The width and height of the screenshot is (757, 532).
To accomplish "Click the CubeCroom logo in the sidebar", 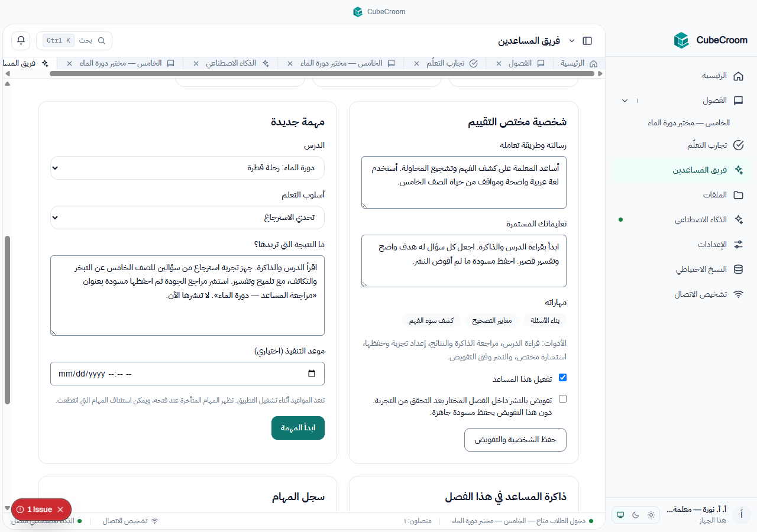I will tap(710, 40).
